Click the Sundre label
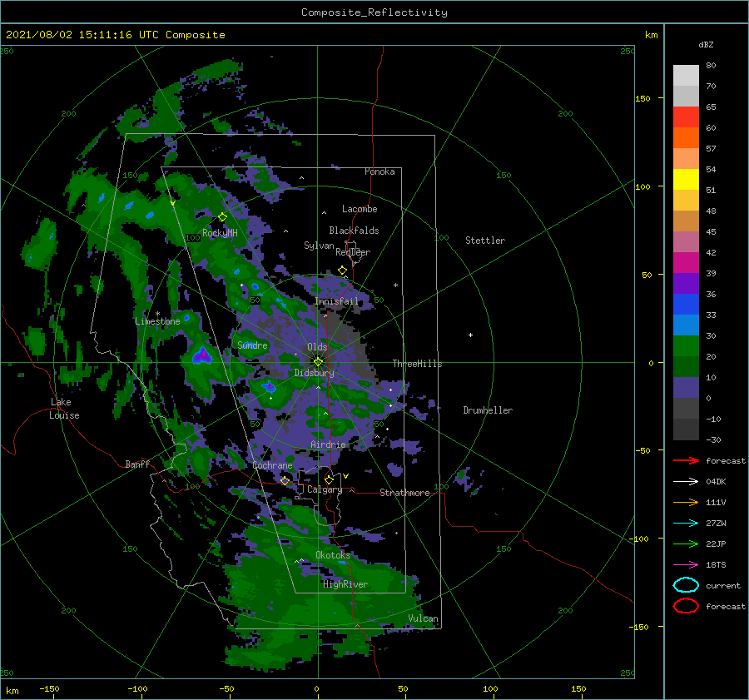The image size is (749, 700). (x=252, y=345)
